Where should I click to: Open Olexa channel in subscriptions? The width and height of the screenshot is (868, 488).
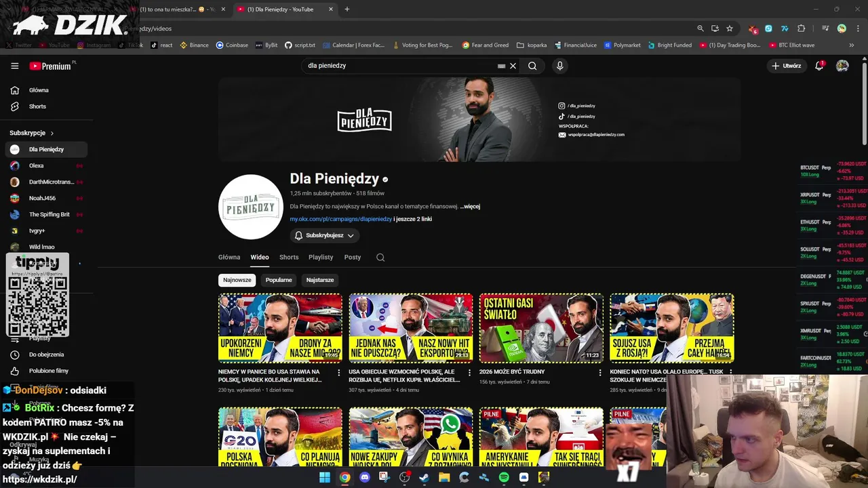pos(46,165)
